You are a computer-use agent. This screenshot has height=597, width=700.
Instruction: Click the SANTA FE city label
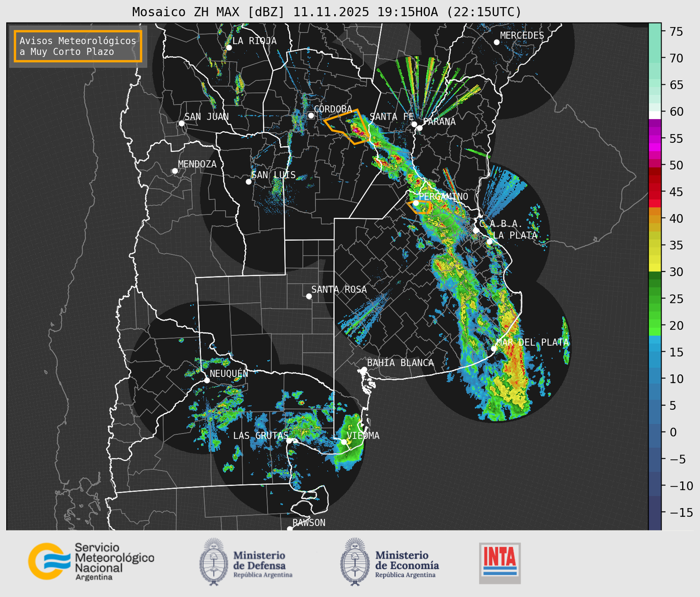392,117
